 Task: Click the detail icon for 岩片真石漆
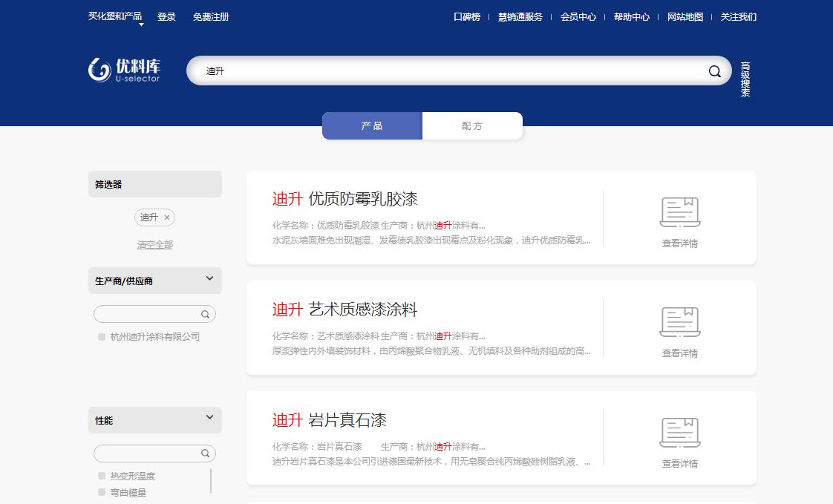[x=680, y=433]
